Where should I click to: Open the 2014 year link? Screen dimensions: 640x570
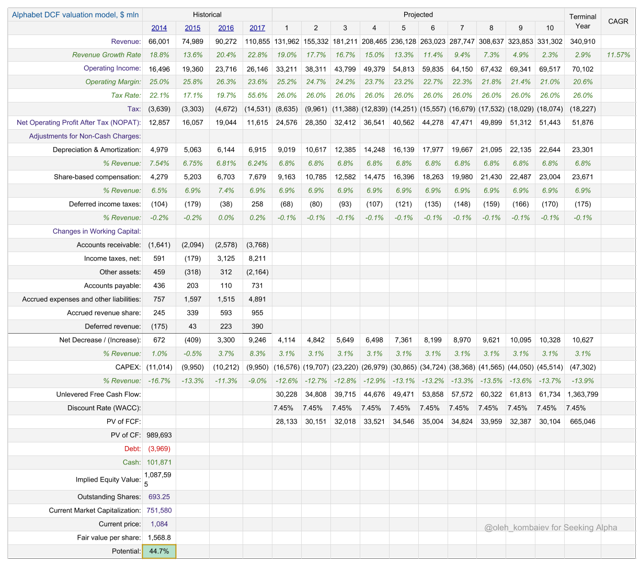[x=159, y=28]
